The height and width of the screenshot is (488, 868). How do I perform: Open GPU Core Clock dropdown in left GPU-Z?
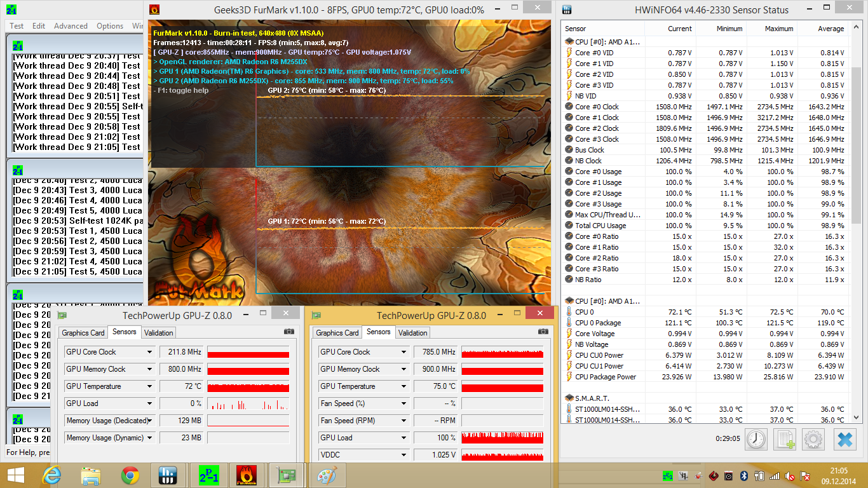coord(150,352)
